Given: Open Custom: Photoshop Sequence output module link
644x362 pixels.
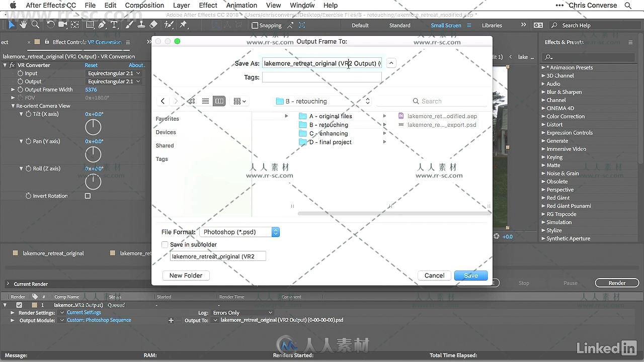Looking at the screenshot, I should pos(99,320).
